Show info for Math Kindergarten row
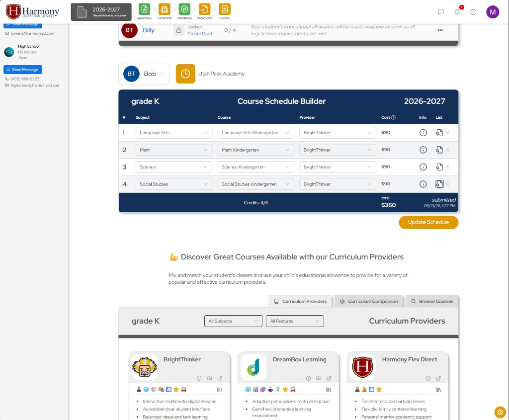 (423, 150)
